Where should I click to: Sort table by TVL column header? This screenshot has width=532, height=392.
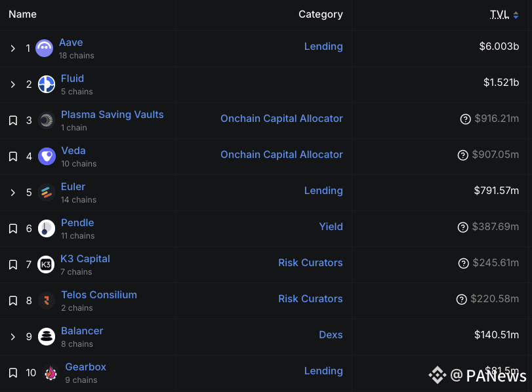pyautogui.click(x=499, y=14)
